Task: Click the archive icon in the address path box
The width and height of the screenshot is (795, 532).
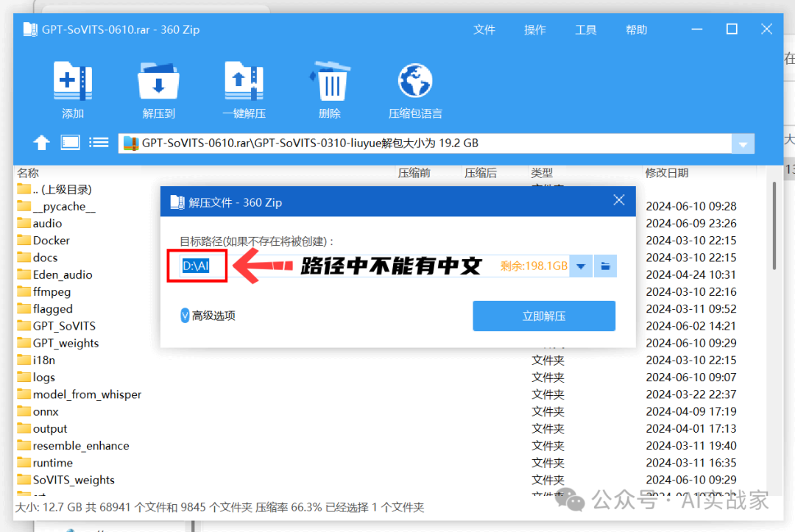Action: (131, 143)
